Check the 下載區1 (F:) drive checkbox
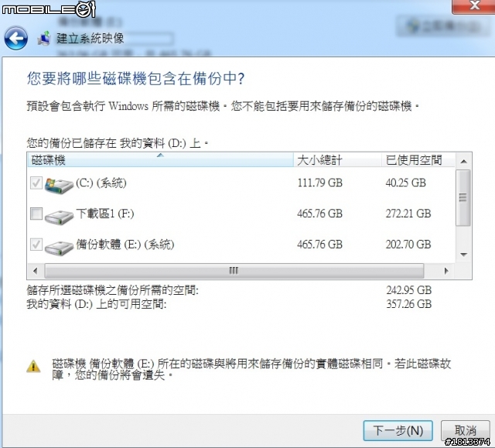The height and width of the screenshot is (448, 495). tap(36, 214)
